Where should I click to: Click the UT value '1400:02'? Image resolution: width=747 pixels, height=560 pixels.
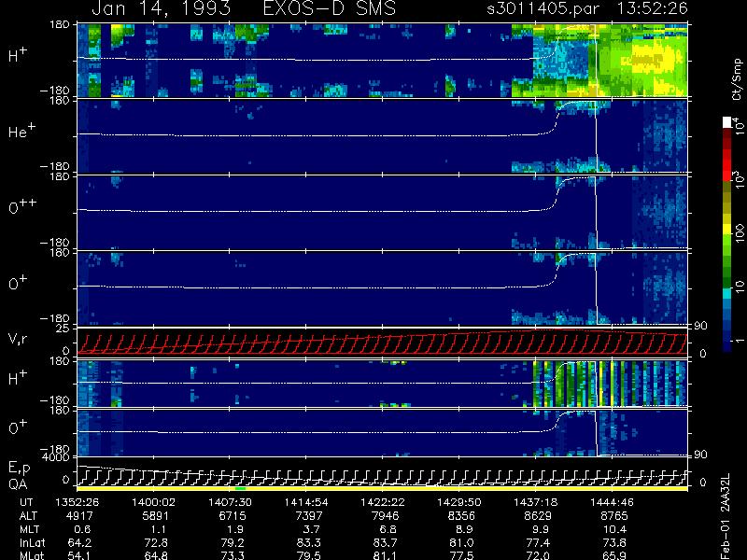point(153,502)
